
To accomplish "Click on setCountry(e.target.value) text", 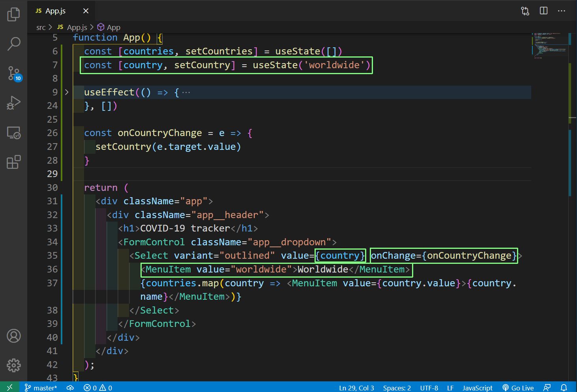I will point(168,147).
